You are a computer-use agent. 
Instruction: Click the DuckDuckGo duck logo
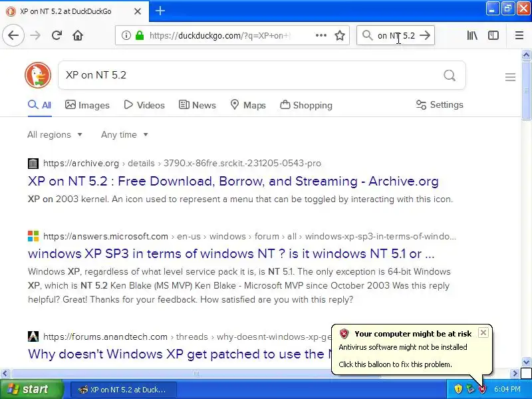(38, 75)
